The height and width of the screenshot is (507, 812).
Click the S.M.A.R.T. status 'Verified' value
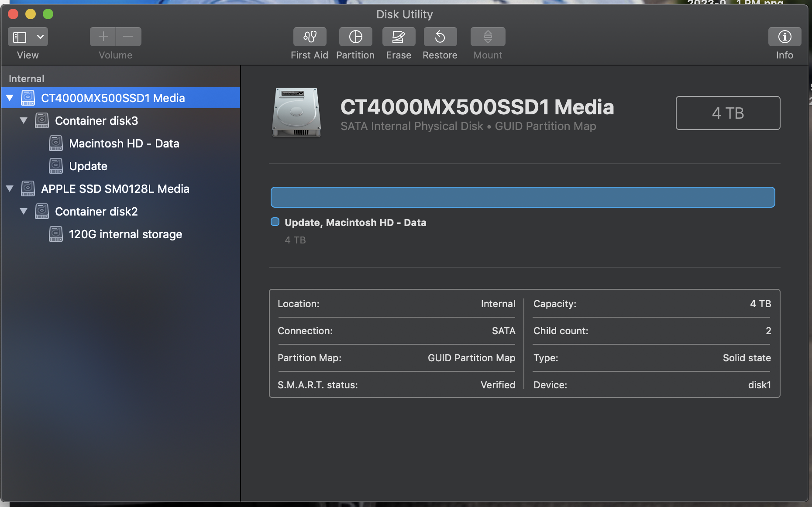click(x=498, y=385)
